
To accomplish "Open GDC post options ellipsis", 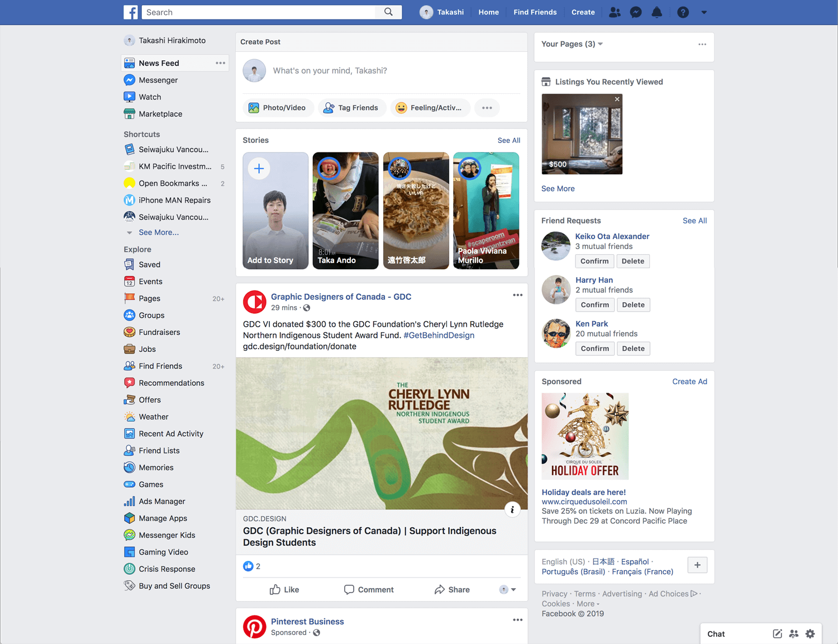I will tap(518, 295).
